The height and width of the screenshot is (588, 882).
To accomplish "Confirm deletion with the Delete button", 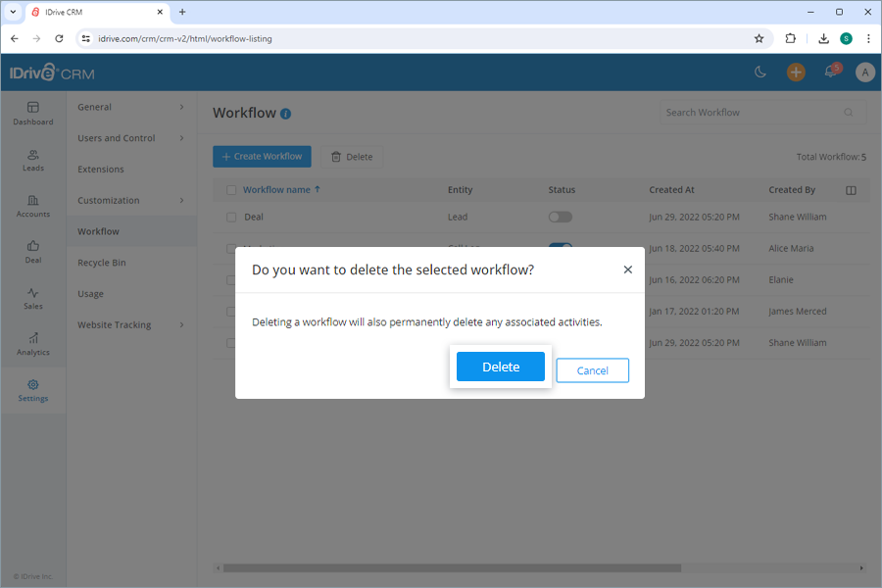I will [x=500, y=366].
